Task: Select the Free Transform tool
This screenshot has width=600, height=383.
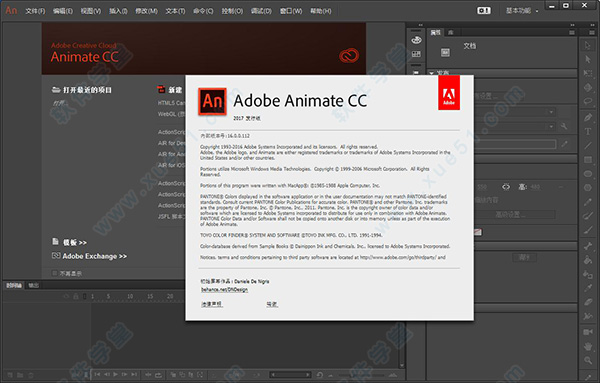Action: [588, 73]
